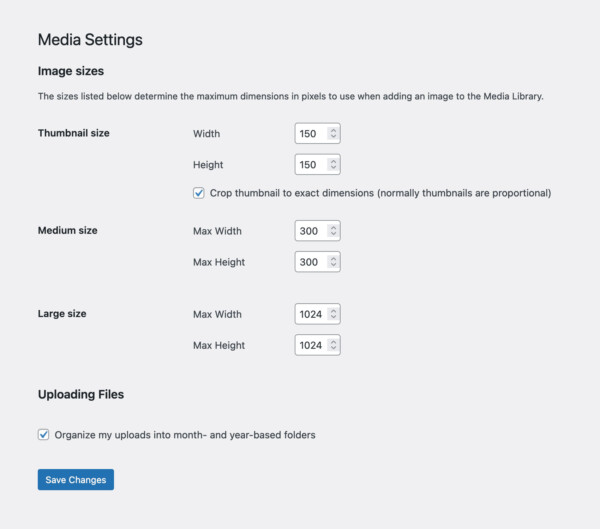Click the Save Changes button
600x529 pixels.
coord(76,480)
